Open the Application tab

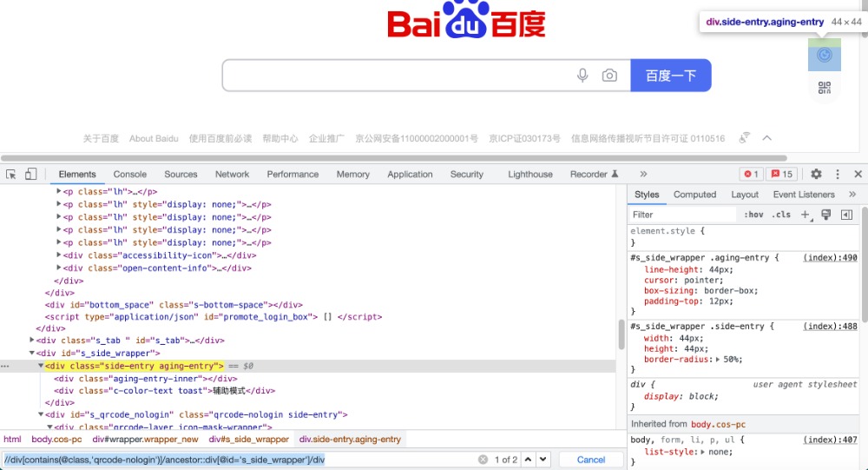coord(411,174)
